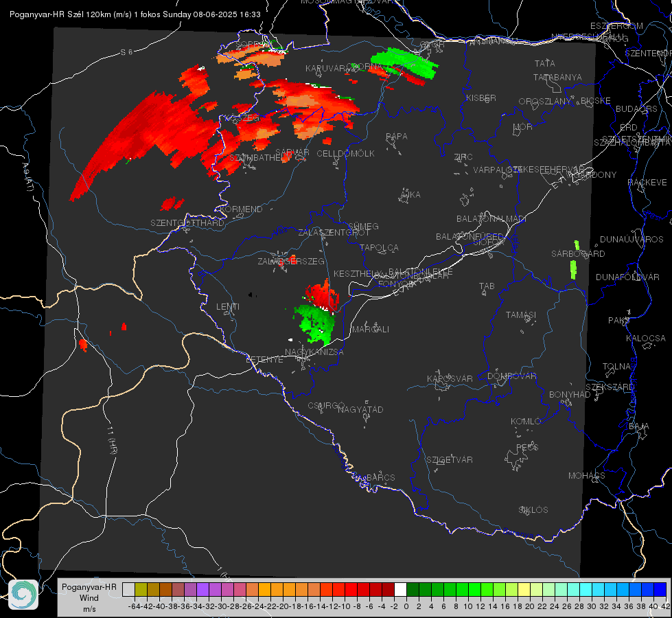
Task: Click the SÁRBOGÁRD town label
Action: [x=578, y=253]
